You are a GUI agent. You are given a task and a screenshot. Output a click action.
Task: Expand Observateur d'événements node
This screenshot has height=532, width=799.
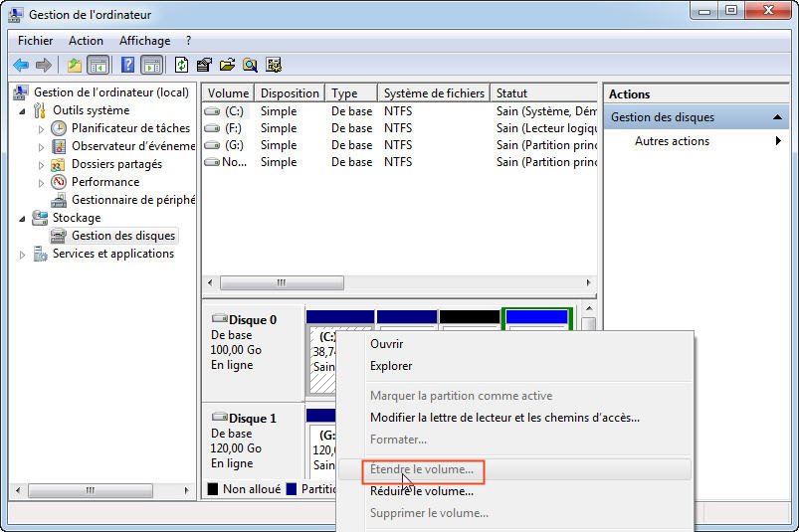tap(41, 147)
